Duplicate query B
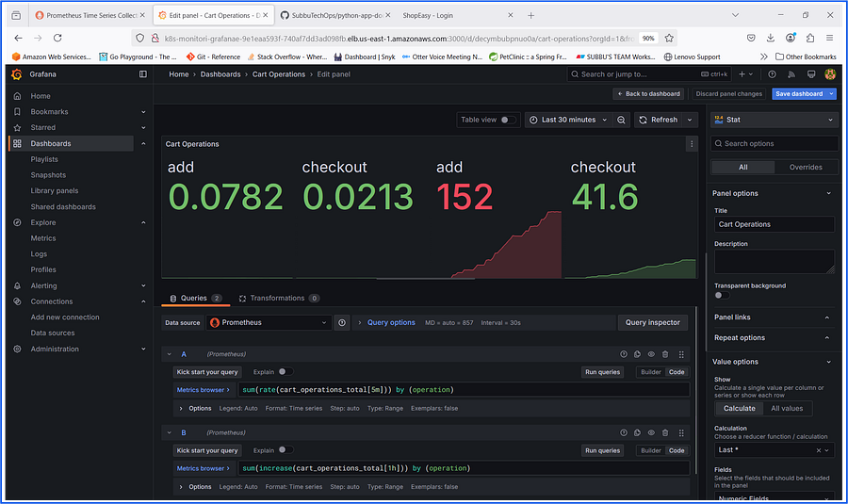Screen dimensions: 848x504 coord(638,432)
